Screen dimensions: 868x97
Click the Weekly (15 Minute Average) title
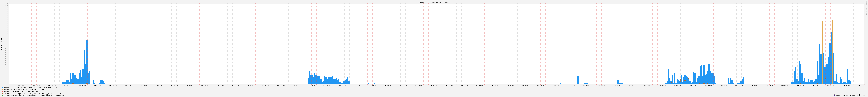[434, 2]
